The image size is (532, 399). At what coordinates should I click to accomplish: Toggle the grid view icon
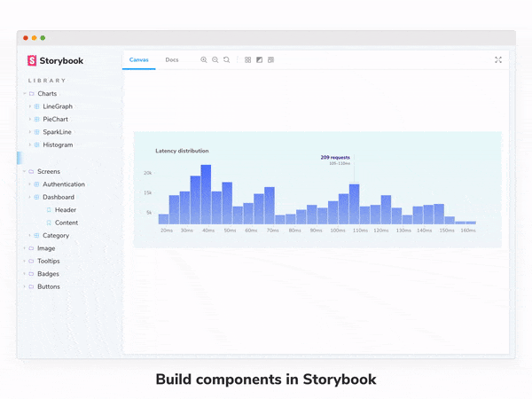pyautogui.click(x=247, y=59)
